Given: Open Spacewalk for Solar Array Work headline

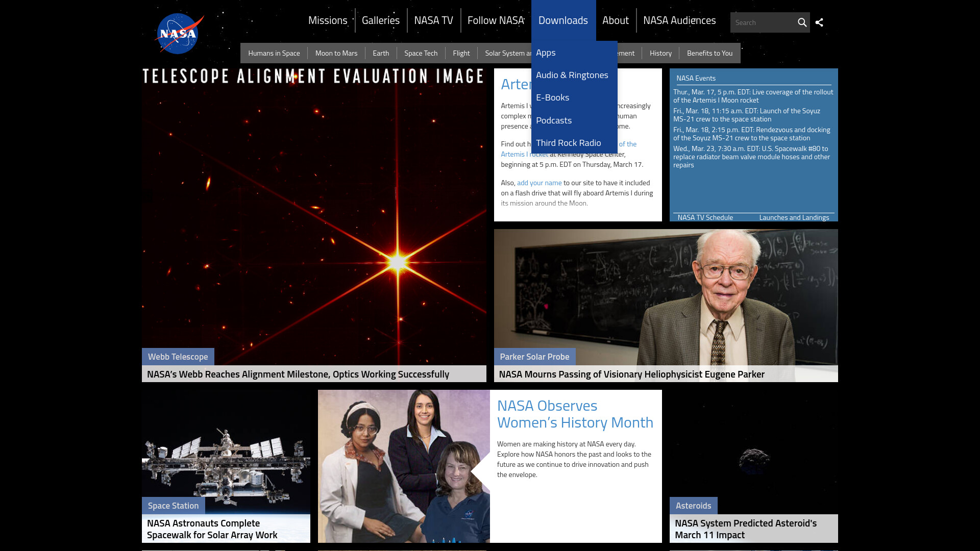Looking at the screenshot, I should coord(212,529).
